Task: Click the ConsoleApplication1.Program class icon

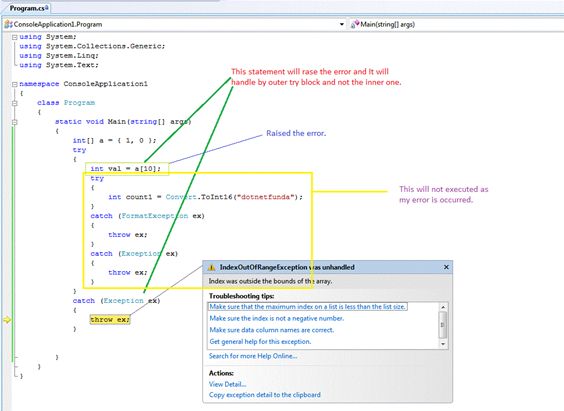Action: (x=8, y=24)
